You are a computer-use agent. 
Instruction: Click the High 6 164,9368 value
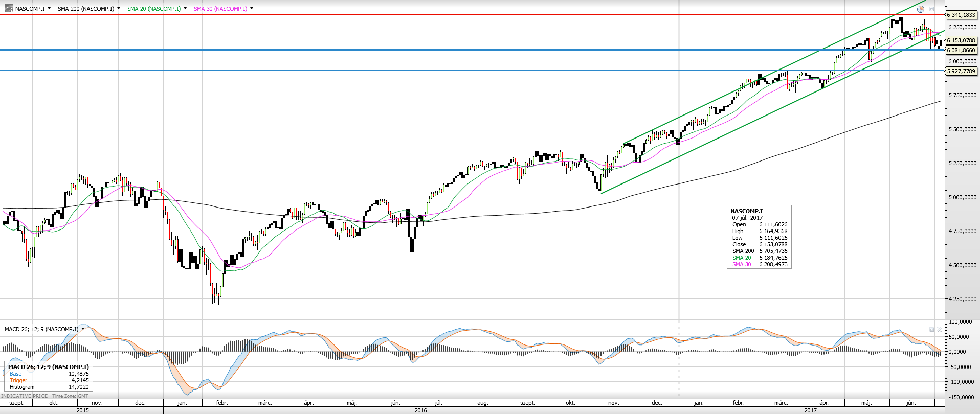[773, 231]
